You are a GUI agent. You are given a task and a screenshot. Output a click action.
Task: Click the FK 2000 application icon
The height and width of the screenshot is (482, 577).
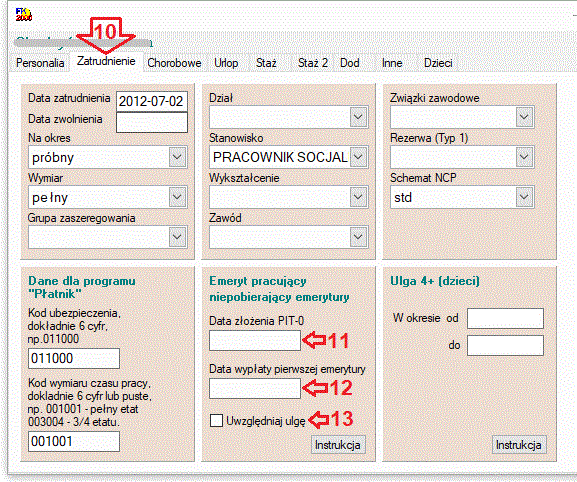pyautogui.click(x=24, y=14)
